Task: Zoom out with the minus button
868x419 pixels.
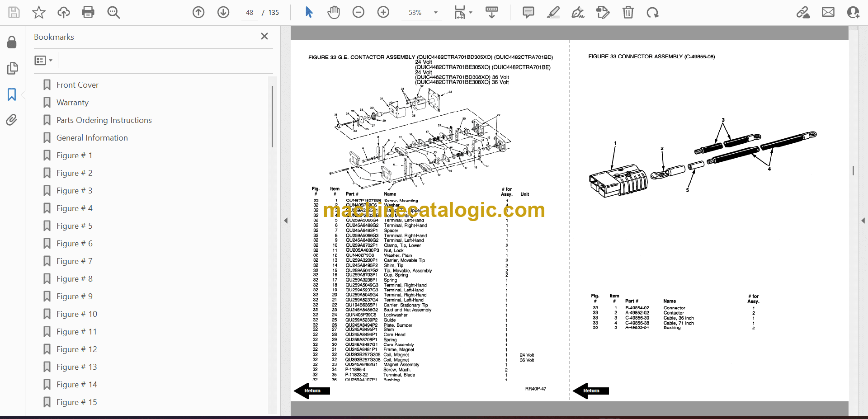Action: [x=359, y=12]
